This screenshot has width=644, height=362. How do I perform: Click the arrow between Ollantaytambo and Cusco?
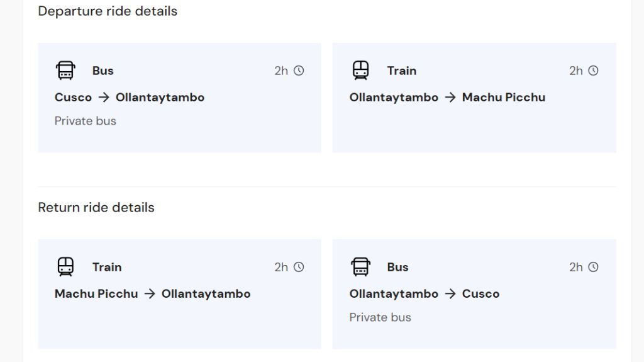[x=450, y=294]
